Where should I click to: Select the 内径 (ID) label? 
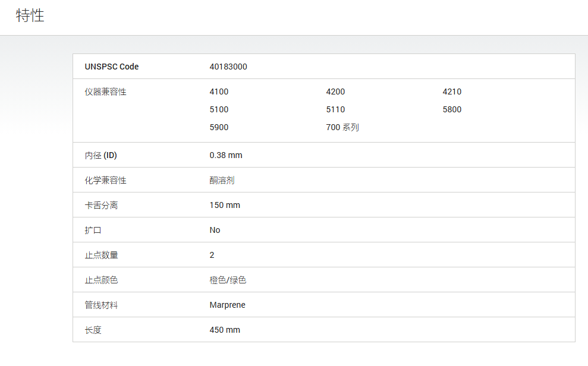pyautogui.click(x=101, y=155)
